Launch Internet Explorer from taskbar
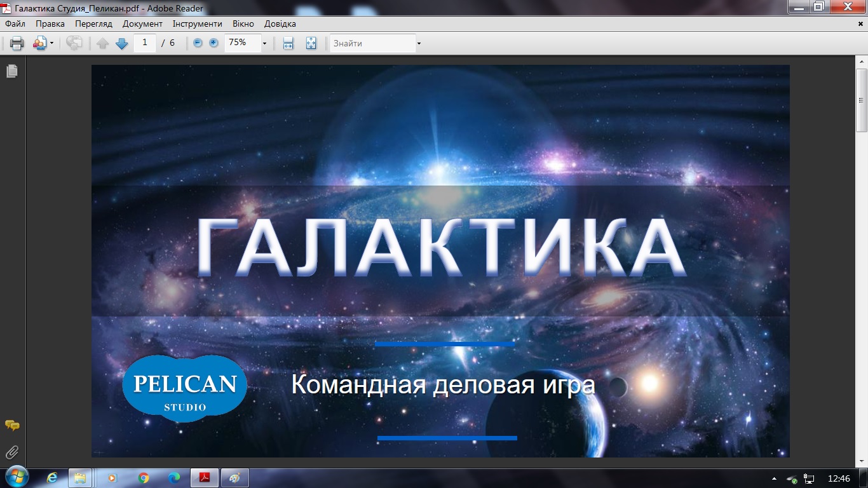 (x=53, y=478)
